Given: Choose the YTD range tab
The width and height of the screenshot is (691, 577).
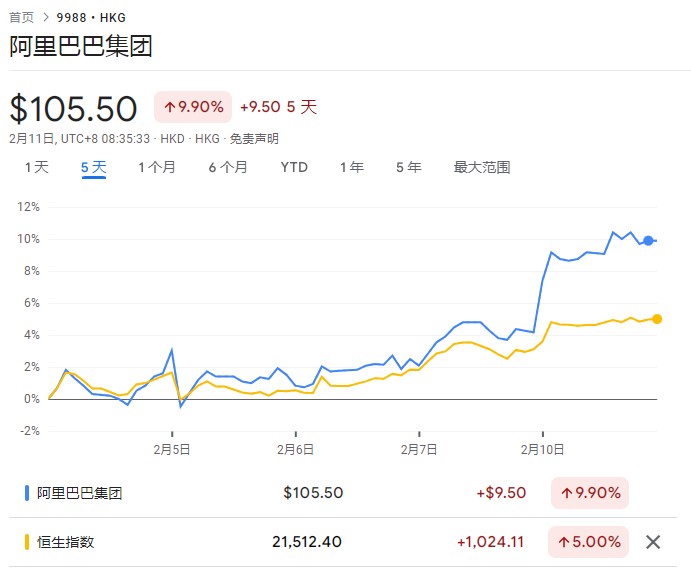Looking at the screenshot, I should pos(294,168).
